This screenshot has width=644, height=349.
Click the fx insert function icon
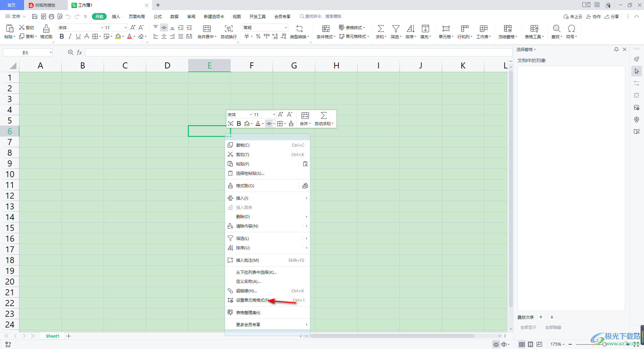tap(79, 52)
